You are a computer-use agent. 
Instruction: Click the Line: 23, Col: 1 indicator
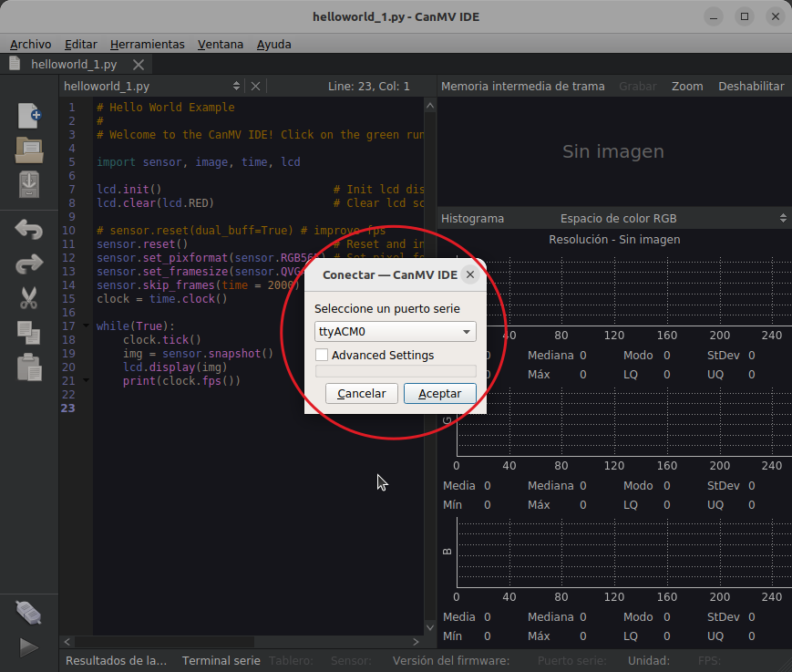pos(369,87)
